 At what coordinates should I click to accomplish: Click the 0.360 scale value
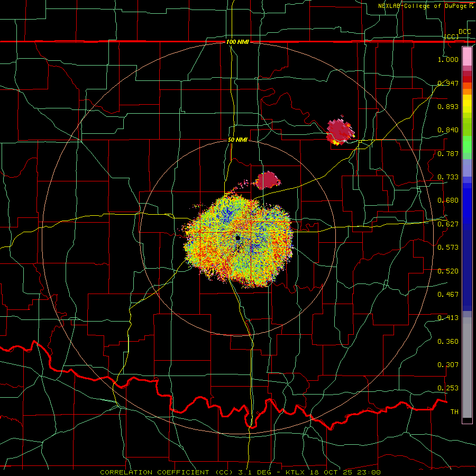(x=448, y=342)
